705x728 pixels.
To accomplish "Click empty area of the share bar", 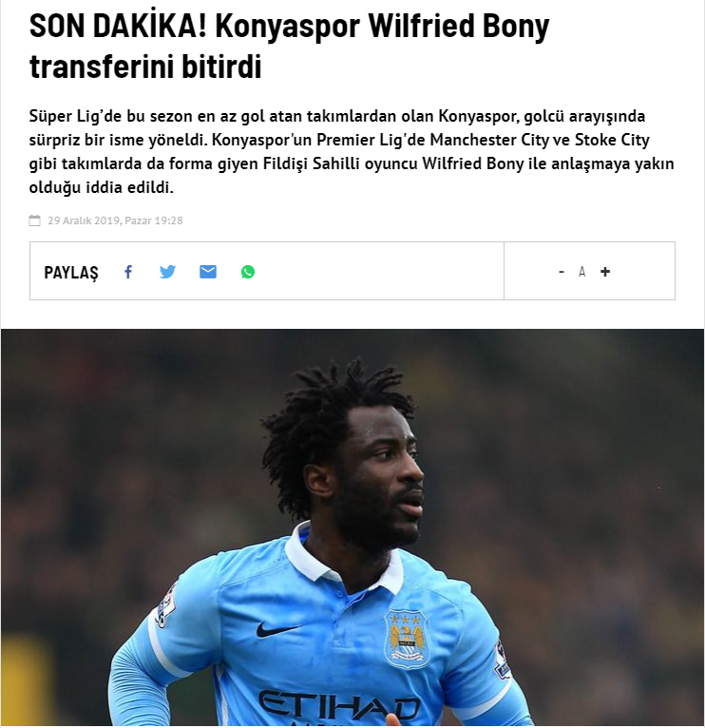I will click(378, 271).
